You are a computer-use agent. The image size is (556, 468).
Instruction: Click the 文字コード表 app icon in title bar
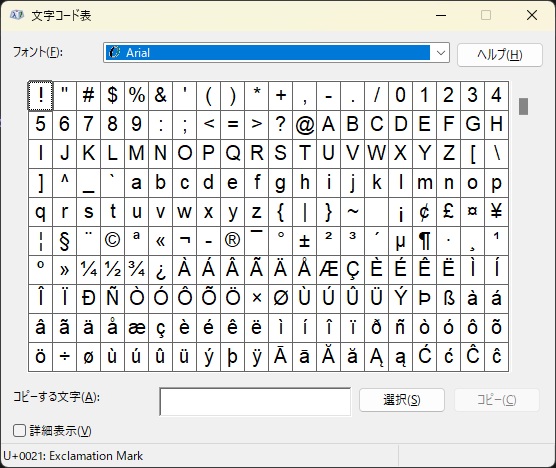click(17, 15)
